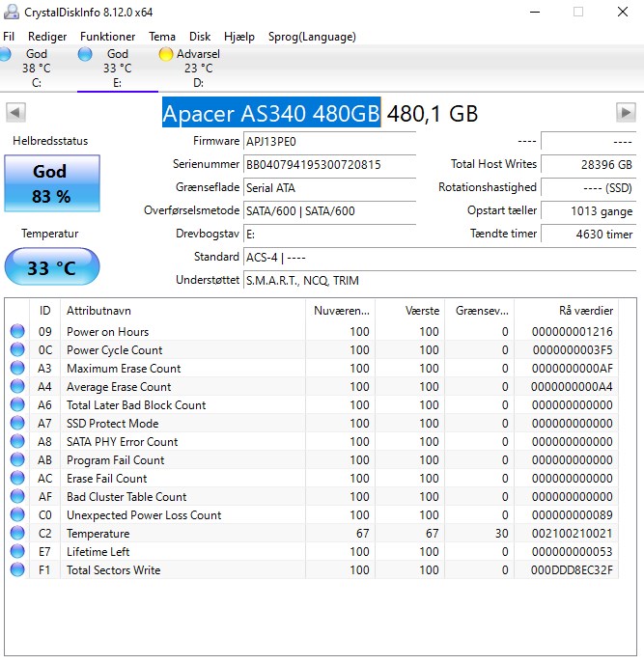Open the Tema menu

click(162, 37)
